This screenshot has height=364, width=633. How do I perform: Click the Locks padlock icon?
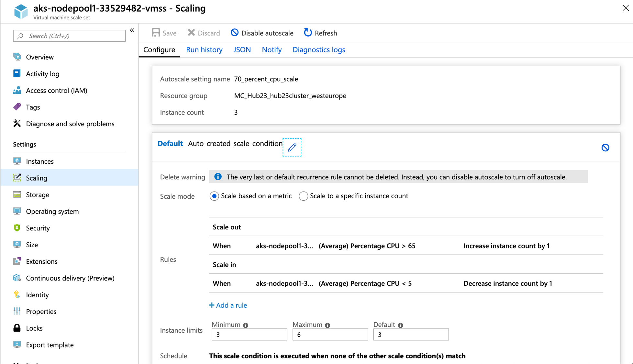[17, 328]
